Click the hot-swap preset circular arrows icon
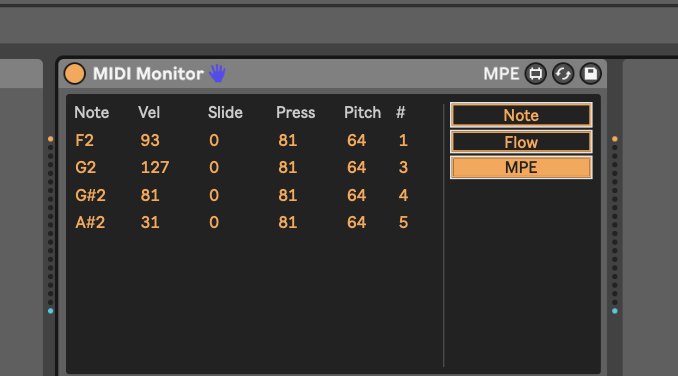This screenshot has height=376, width=678. point(563,74)
